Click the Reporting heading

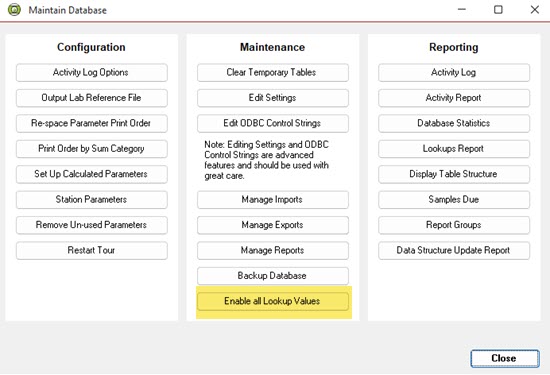454,47
